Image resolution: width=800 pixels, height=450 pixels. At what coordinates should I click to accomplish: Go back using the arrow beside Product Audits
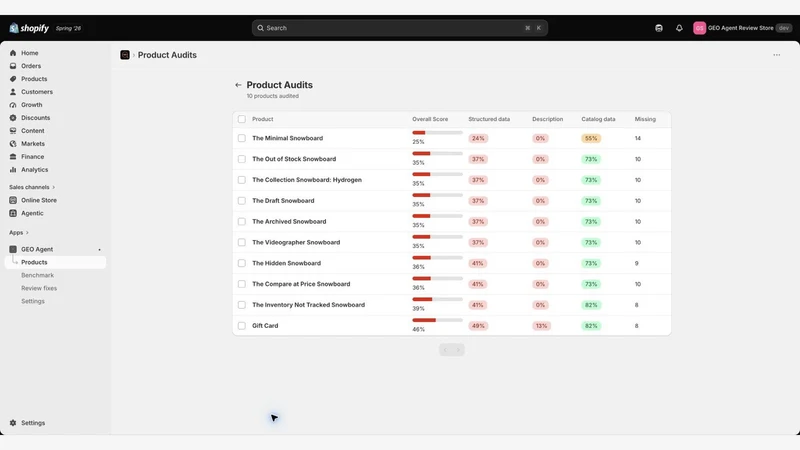[238, 85]
